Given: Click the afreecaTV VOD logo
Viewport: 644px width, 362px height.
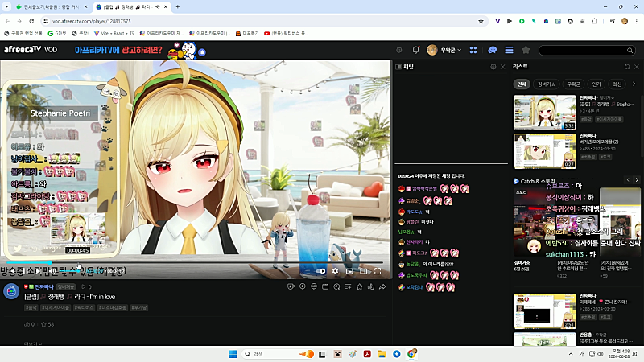Looking at the screenshot, I should click(x=31, y=50).
